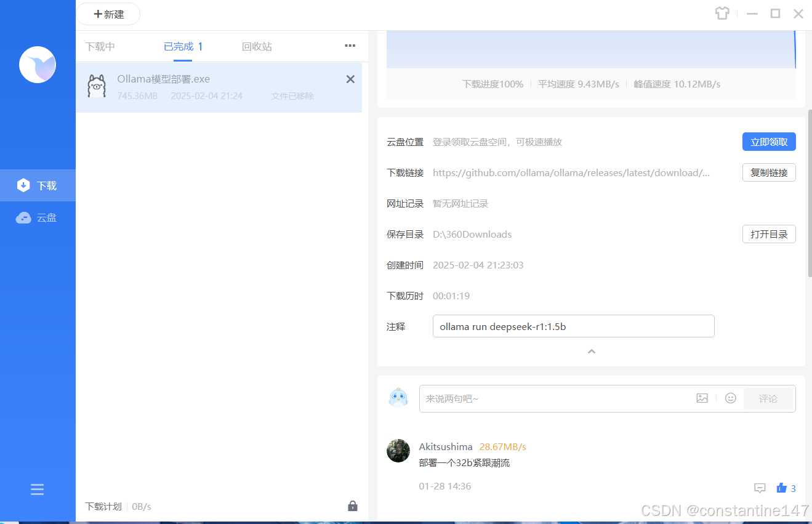Image resolution: width=812 pixels, height=524 pixels.
Task: Reply to Akitsushima's comment
Action: 760,488
